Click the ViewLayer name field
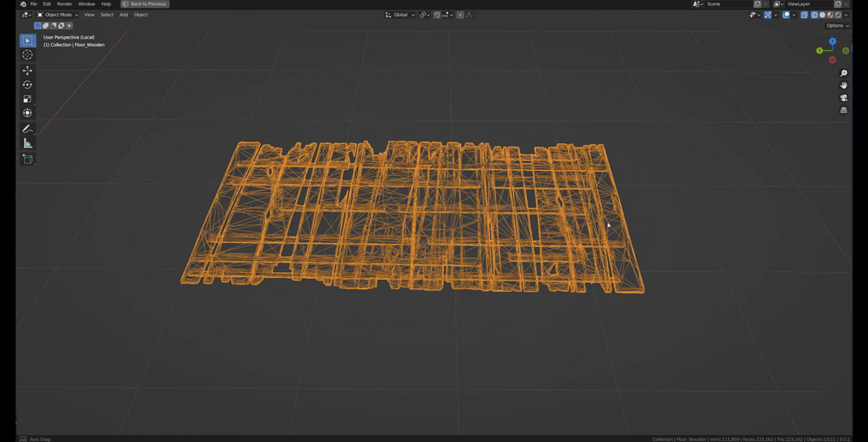Screen dimensions: 868x442 (x=809, y=3)
